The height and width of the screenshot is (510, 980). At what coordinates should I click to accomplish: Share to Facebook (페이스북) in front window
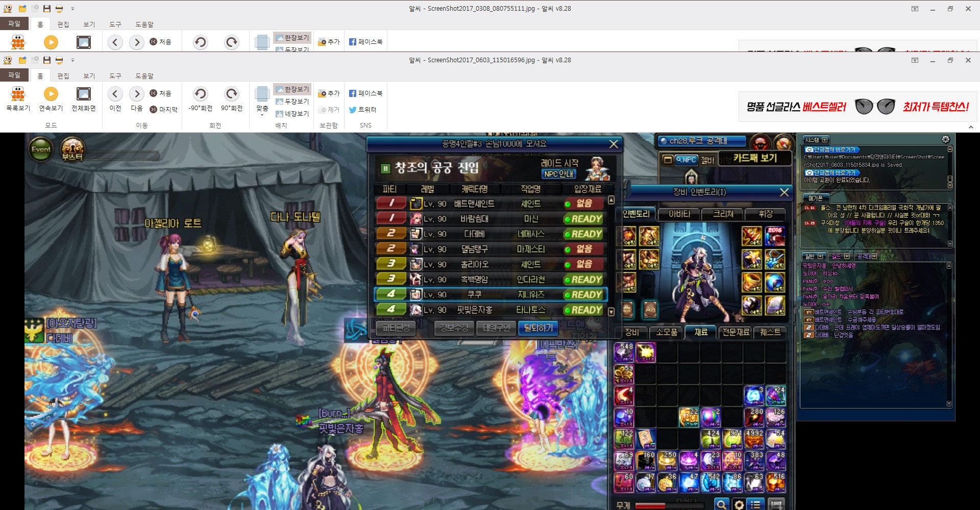[x=365, y=93]
